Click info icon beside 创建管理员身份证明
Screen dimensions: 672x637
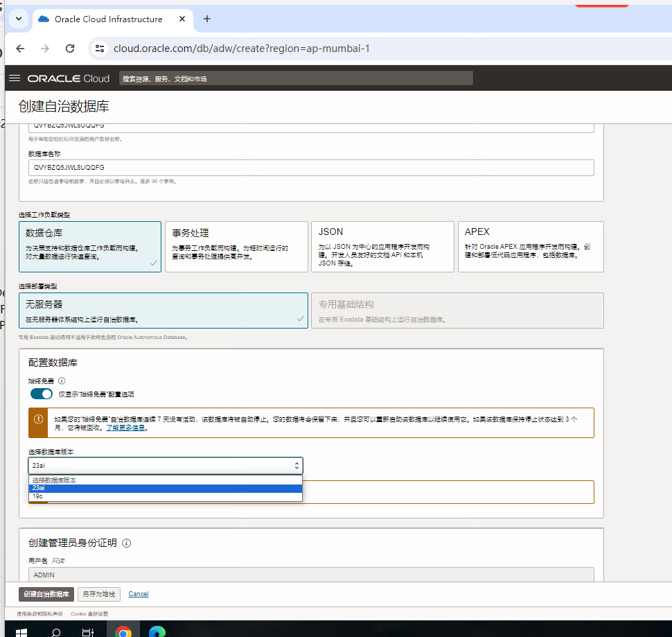(x=126, y=543)
